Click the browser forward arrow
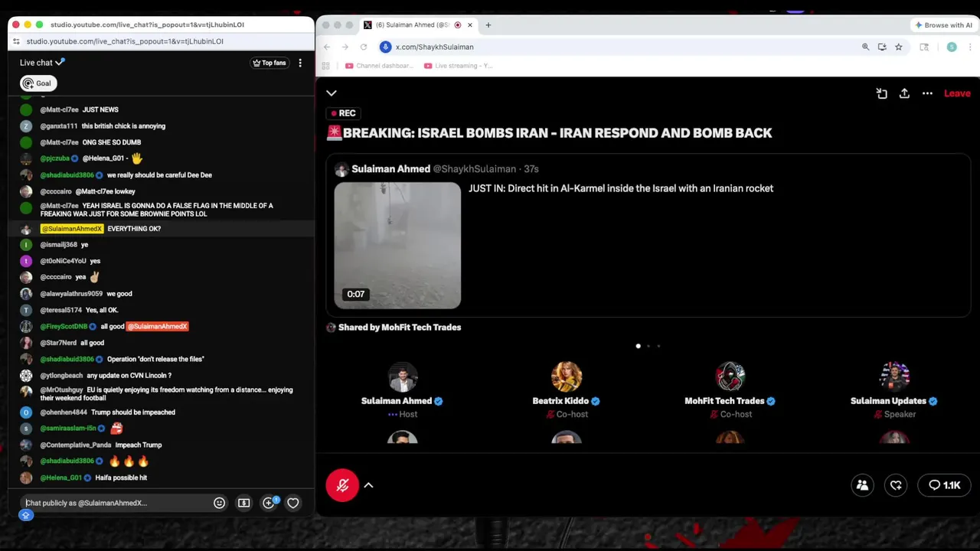 (x=345, y=47)
